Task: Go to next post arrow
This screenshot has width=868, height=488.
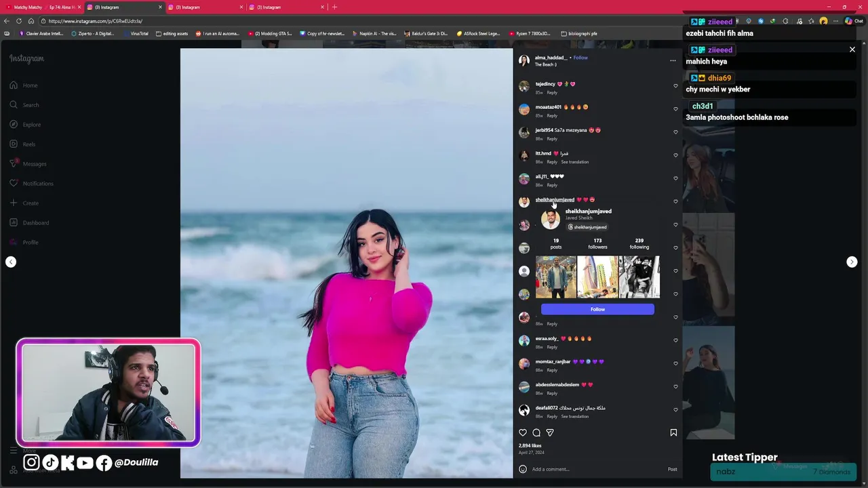Action: coord(852,262)
